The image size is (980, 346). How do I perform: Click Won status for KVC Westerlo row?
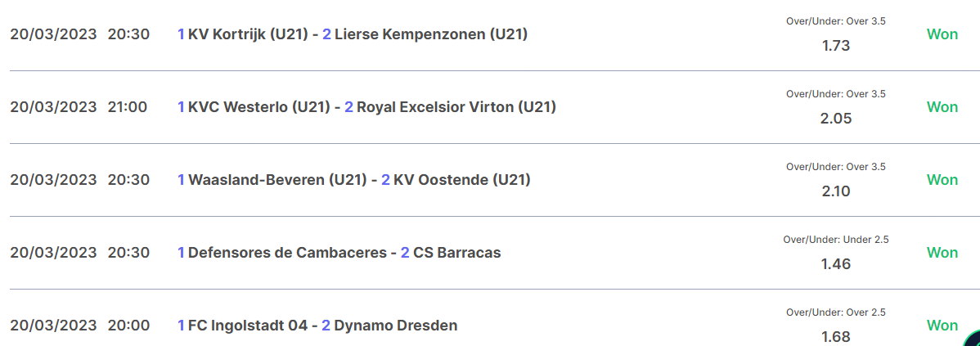coord(942,107)
